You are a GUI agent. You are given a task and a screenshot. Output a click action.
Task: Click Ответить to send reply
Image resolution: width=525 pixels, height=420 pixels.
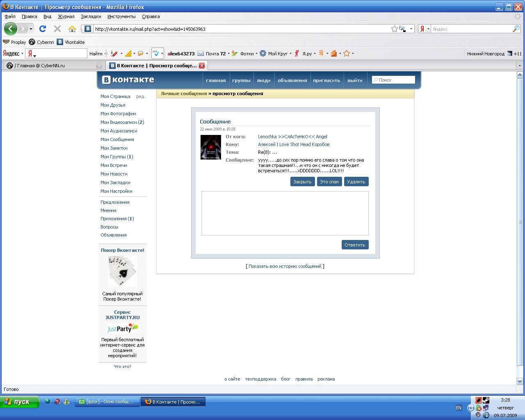coord(355,244)
